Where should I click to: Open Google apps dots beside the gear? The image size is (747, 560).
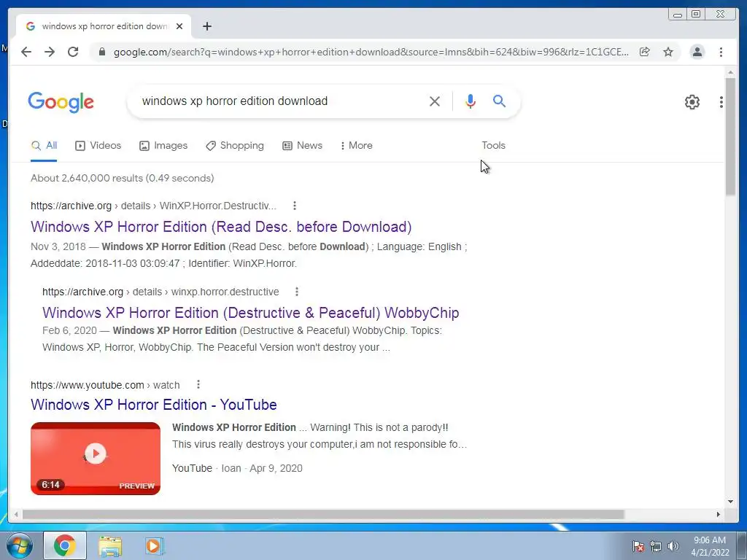coord(721,102)
